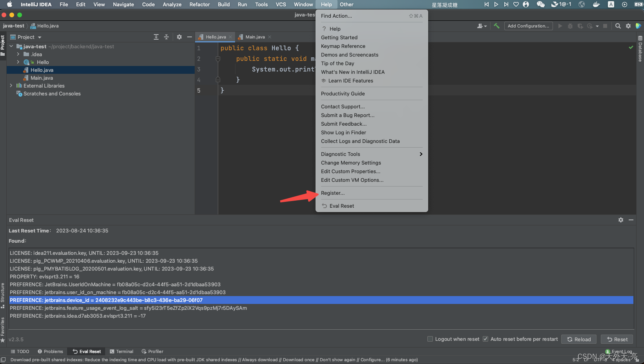Open the Database side tool window
Image resolution: width=644 pixels, height=364 pixels.
coord(640,49)
